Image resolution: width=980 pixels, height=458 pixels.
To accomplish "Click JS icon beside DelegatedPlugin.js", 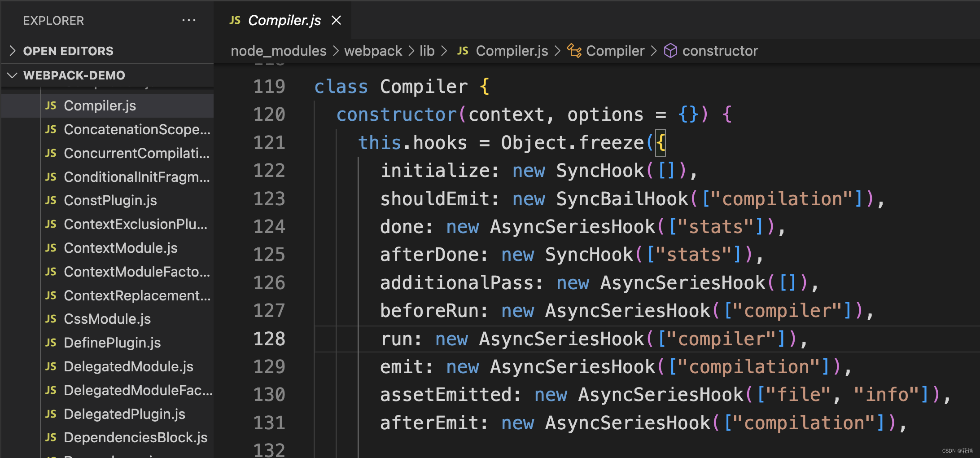I will (x=51, y=414).
